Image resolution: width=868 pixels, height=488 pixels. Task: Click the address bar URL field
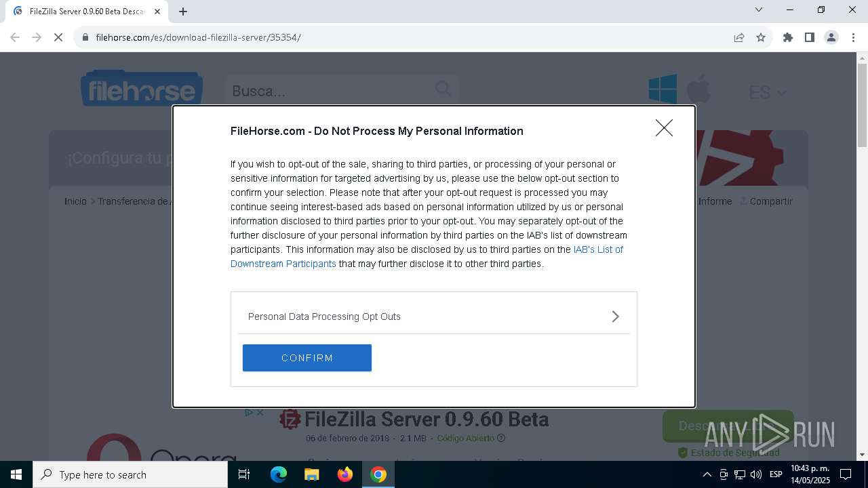click(407, 37)
